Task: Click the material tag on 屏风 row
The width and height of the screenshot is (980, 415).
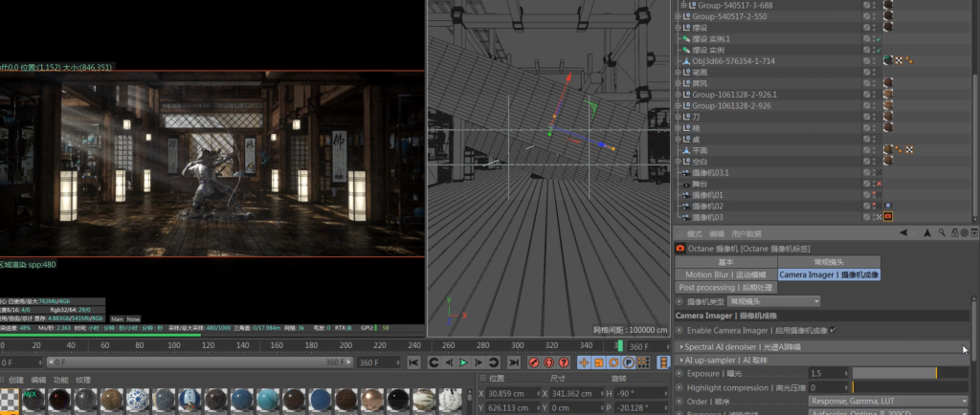Action: pyautogui.click(x=887, y=83)
